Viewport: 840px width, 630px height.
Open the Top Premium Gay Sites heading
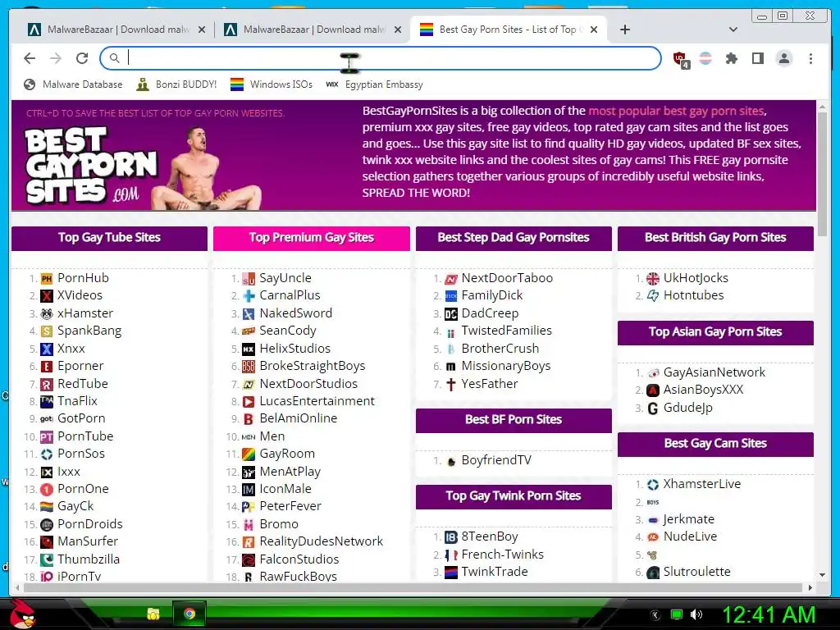click(311, 237)
